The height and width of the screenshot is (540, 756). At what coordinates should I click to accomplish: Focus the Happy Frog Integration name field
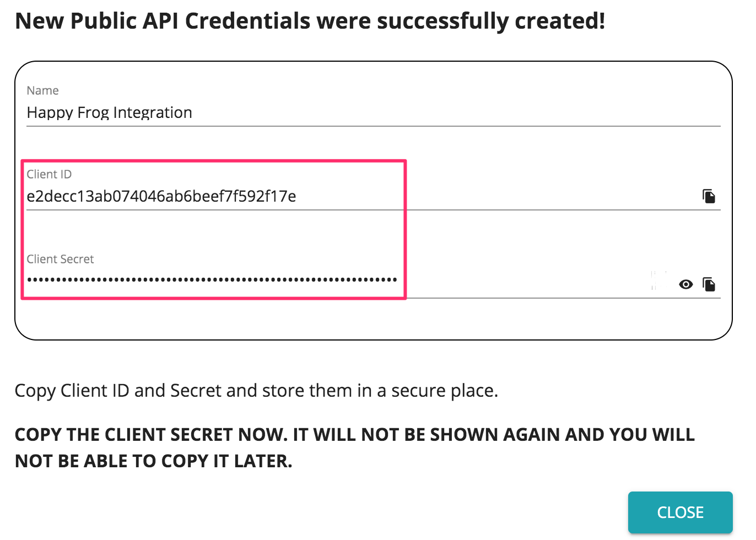pyautogui.click(x=374, y=113)
